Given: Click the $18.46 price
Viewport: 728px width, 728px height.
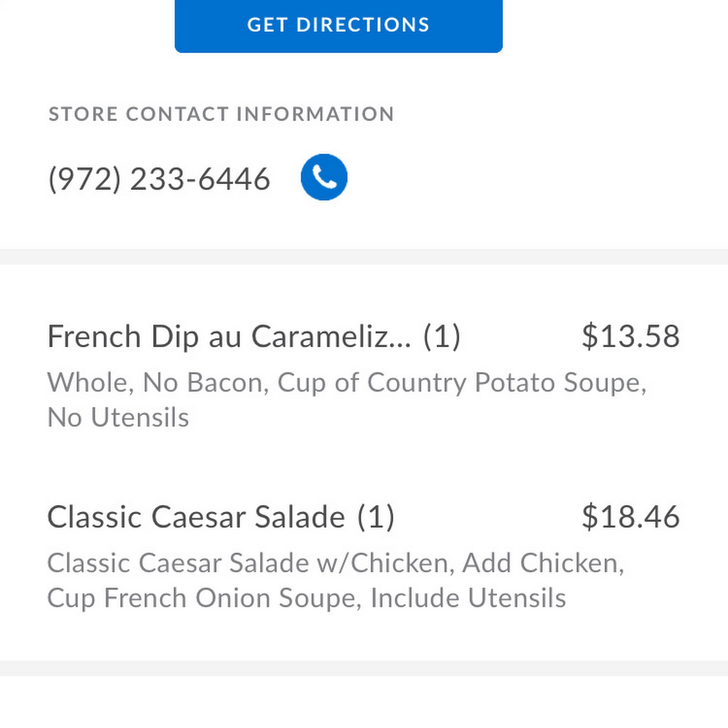Looking at the screenshot, I should coord(630,516).
